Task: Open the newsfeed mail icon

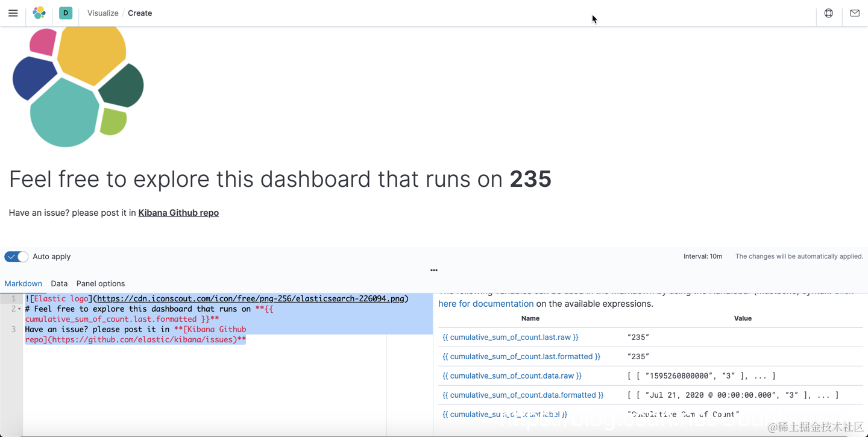Action: click(x=855, y=13)
